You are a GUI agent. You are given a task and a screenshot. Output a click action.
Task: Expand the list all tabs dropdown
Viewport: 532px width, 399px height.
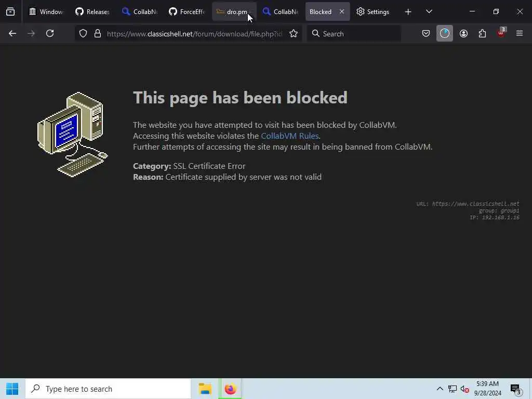[x=429, y=11]
